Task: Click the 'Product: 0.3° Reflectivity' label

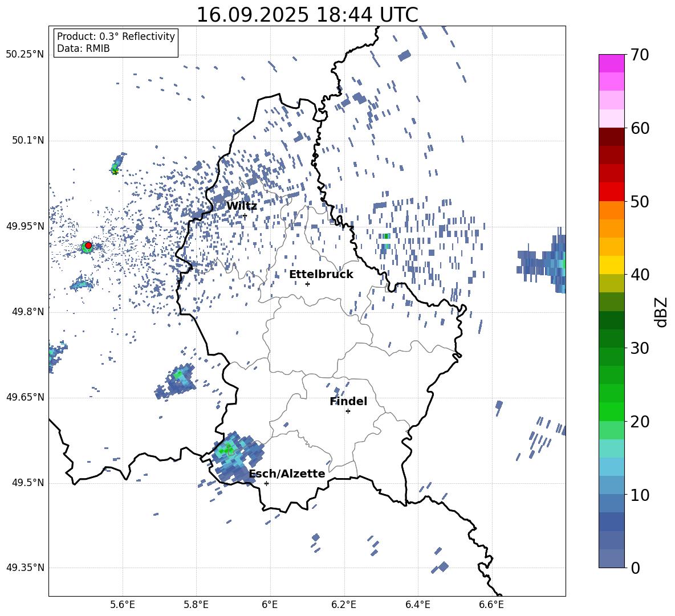Action: point(116,36)
